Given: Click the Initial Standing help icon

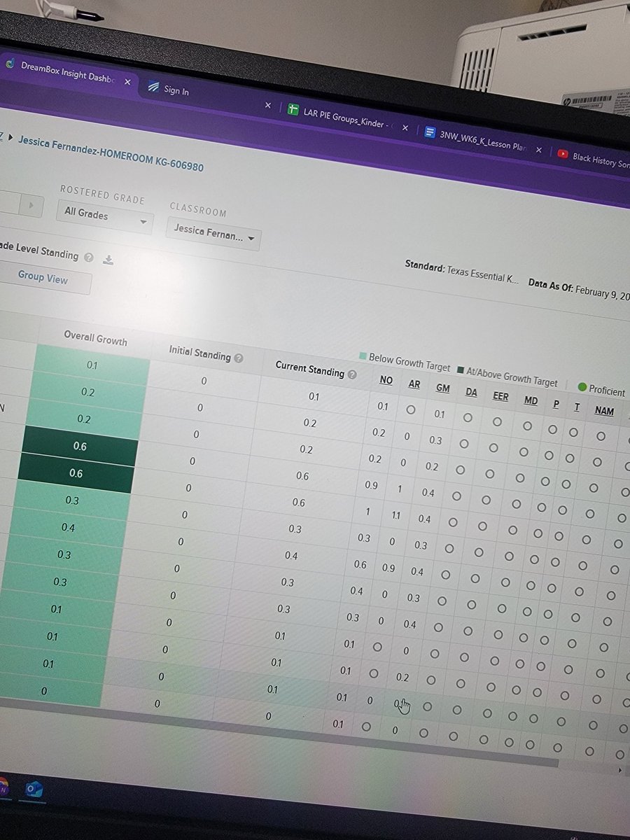Looking at the screenshot, I should click(240, 358).
